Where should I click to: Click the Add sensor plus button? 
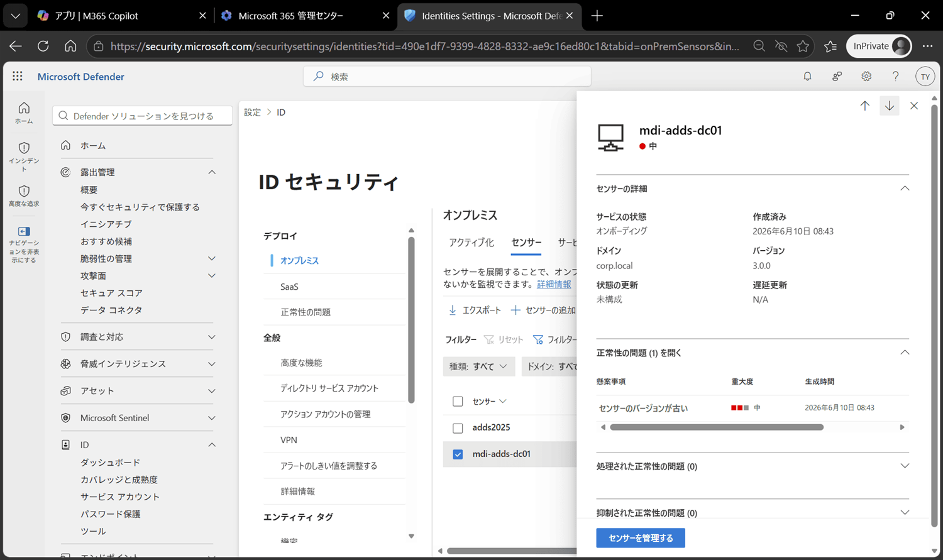pos(543,310)
